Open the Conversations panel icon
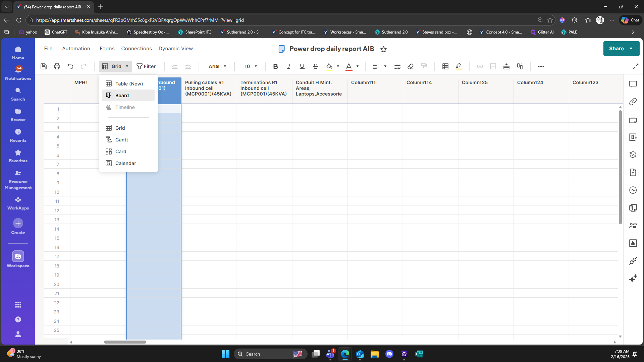 click(x=633, y=84)
